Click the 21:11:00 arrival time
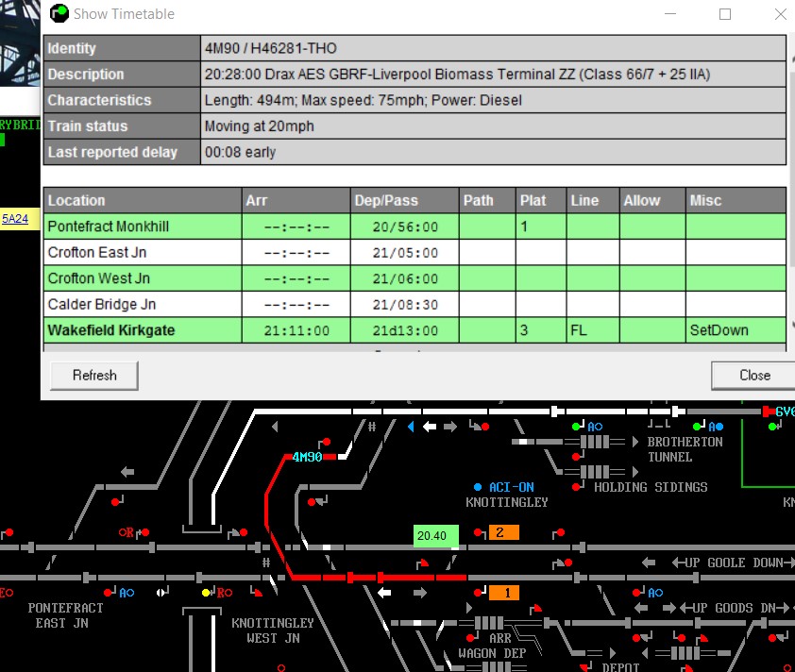The height and width of the screenshot is (672, 795). 296,331
